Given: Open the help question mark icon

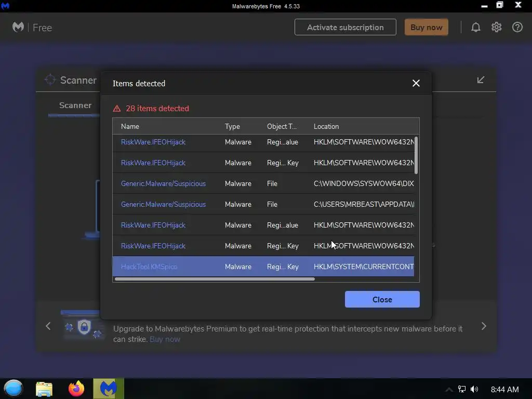Looking at the screenshot, I should [517, 27].
